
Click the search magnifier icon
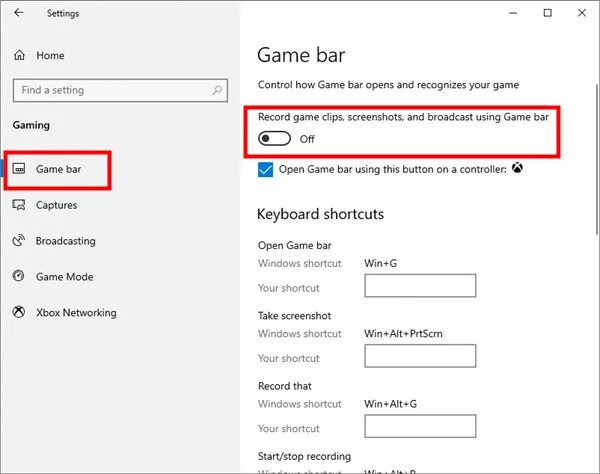[217, 90]
